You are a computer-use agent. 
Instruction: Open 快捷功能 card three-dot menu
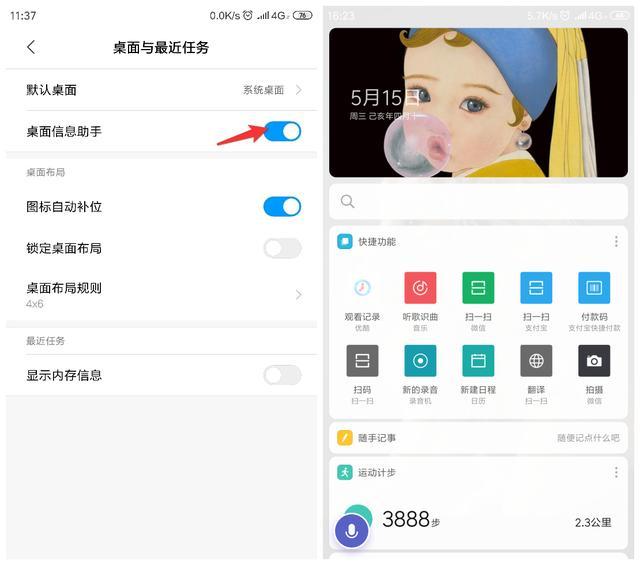(615, 242)
